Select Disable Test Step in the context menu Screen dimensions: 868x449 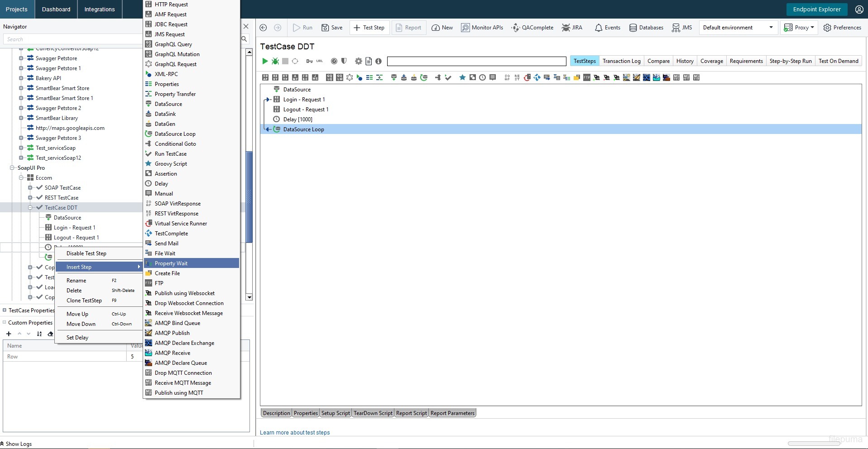coord(86,253)
